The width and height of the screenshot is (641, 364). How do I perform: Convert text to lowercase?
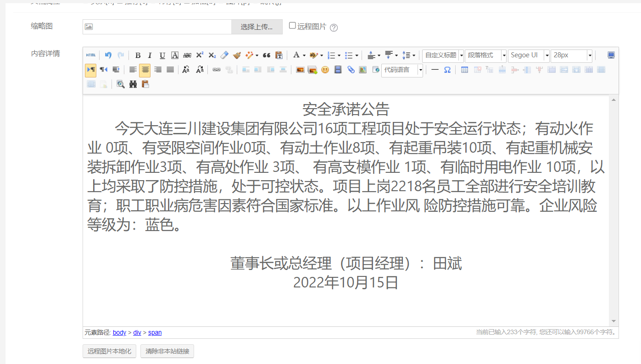[200, 70]
